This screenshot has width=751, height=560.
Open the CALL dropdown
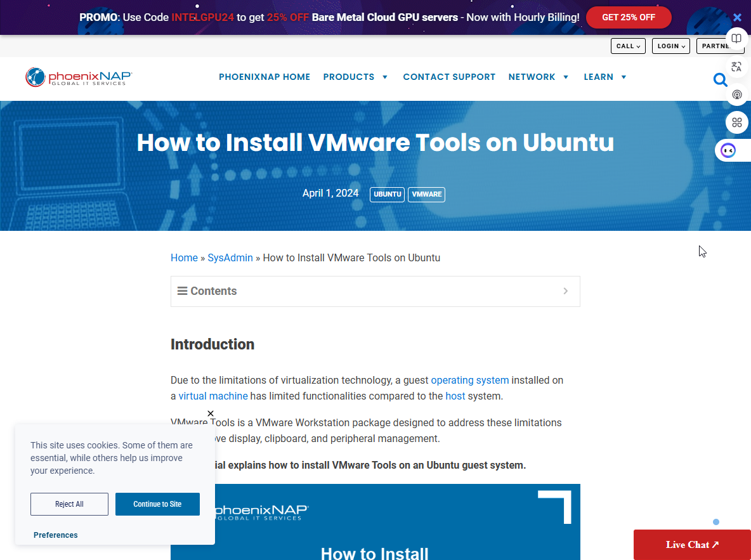[x=628, y=46]
